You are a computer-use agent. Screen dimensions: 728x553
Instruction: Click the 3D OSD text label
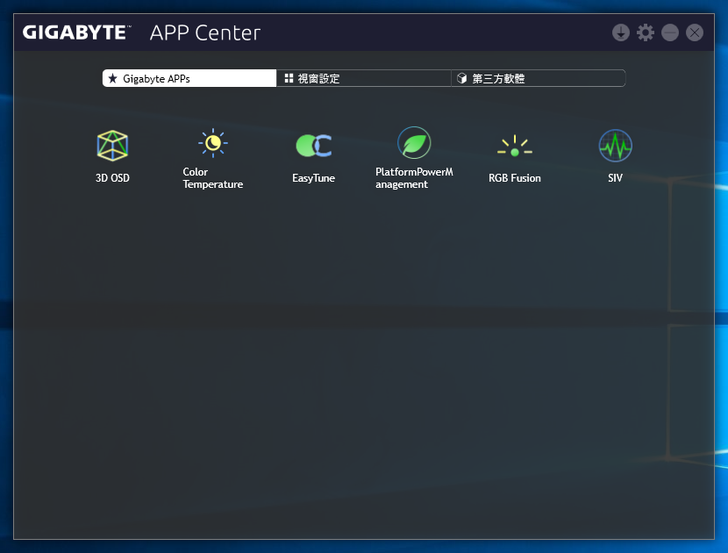pos(112,178)
